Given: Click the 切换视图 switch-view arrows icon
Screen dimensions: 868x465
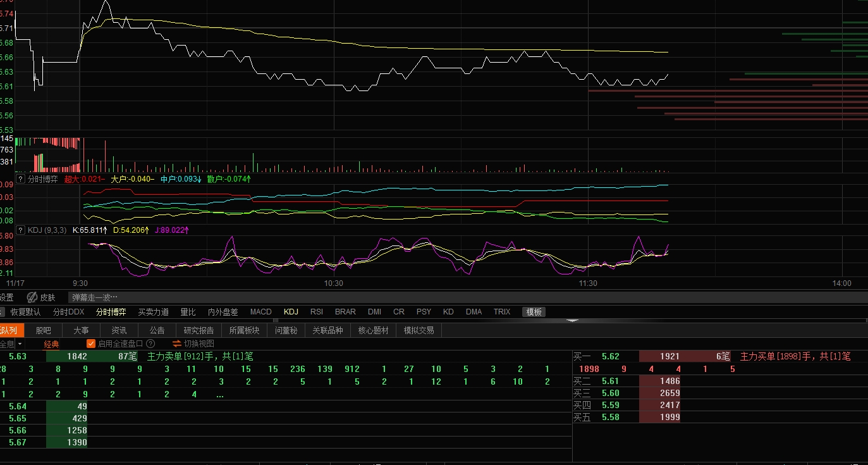Looking at the screenshot, I should [x=177, y=344].
